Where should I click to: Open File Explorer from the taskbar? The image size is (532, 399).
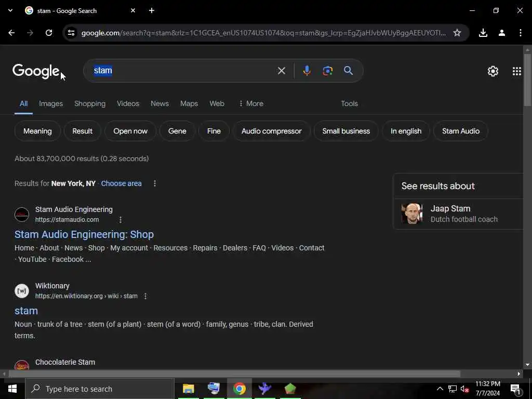[188, 389]
